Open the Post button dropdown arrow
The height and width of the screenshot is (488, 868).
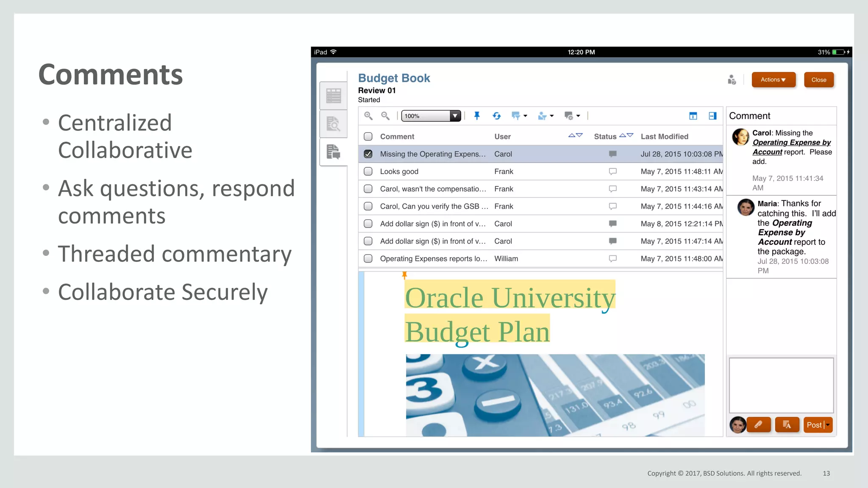click(828, 424)
